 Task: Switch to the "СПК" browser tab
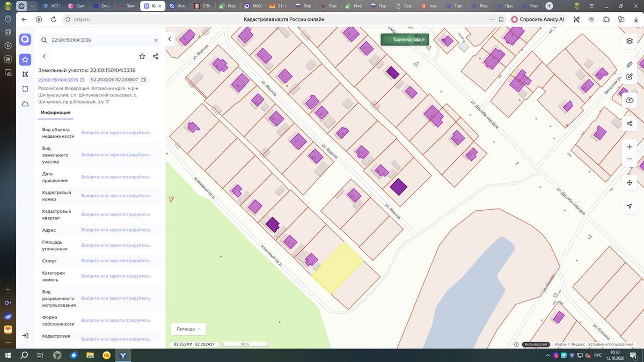[x=203, y=6]
